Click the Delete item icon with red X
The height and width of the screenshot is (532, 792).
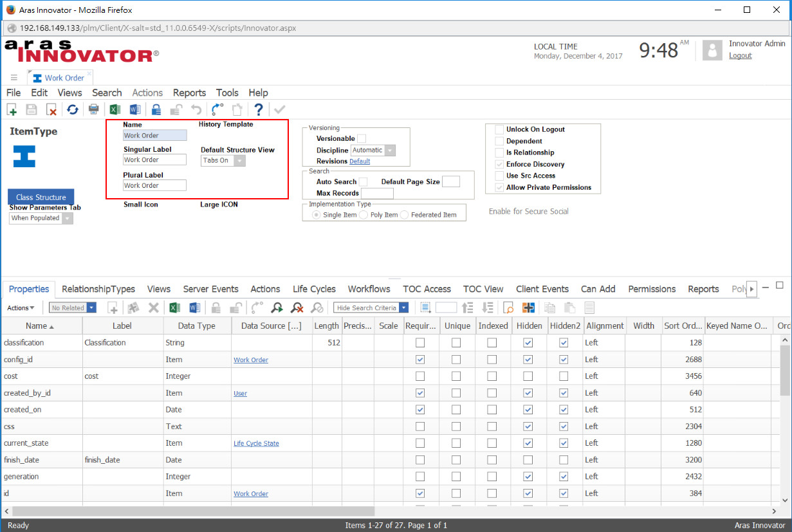click(x=51, y=109)
